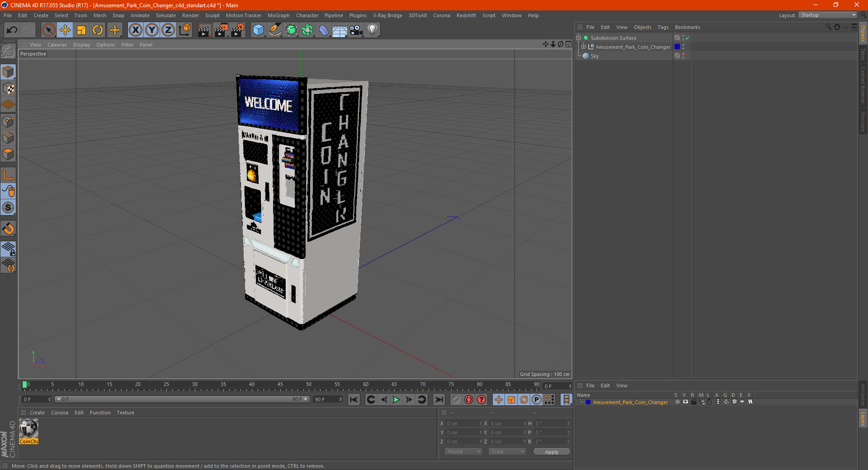Toggle Sky object visibility dots

pos(683,56)
